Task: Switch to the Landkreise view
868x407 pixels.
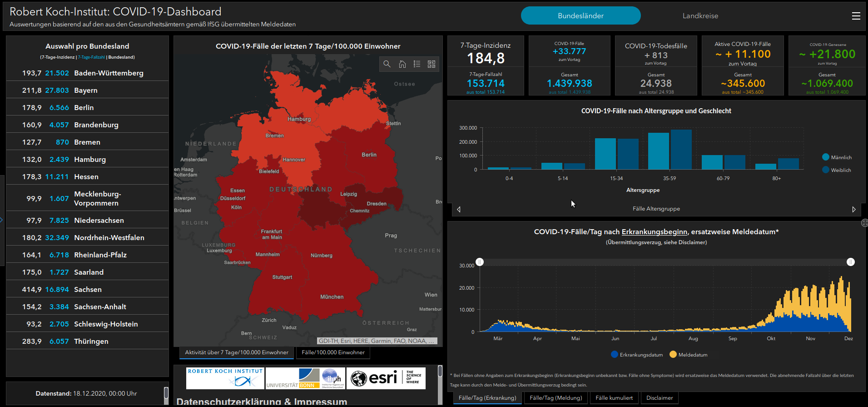Action: pos(700,16)
